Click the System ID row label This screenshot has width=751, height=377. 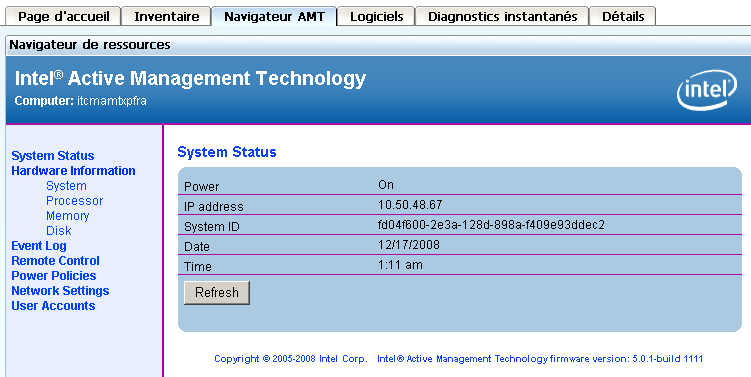click(x=212, y=227)
